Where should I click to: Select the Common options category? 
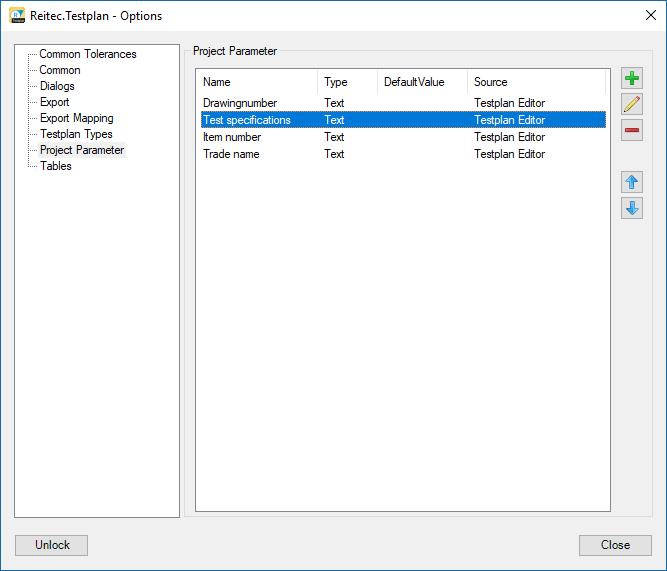tap(60, 70)
